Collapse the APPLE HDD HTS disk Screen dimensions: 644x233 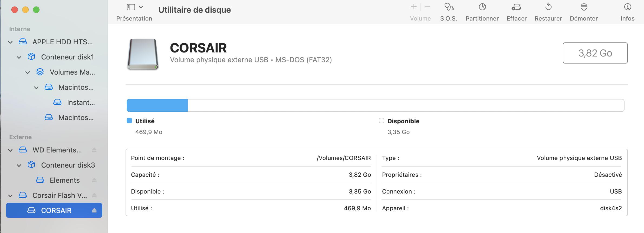click(10, 42)
